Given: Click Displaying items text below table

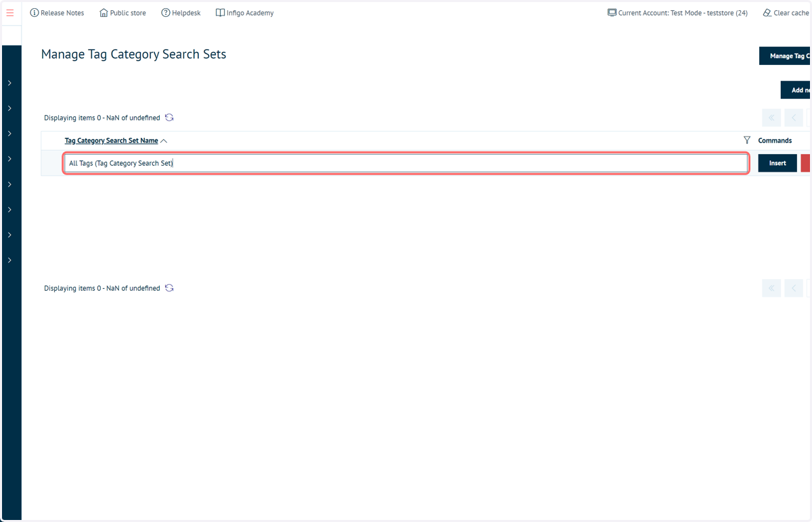Looking at the screenshot, I should coord(102,288).
